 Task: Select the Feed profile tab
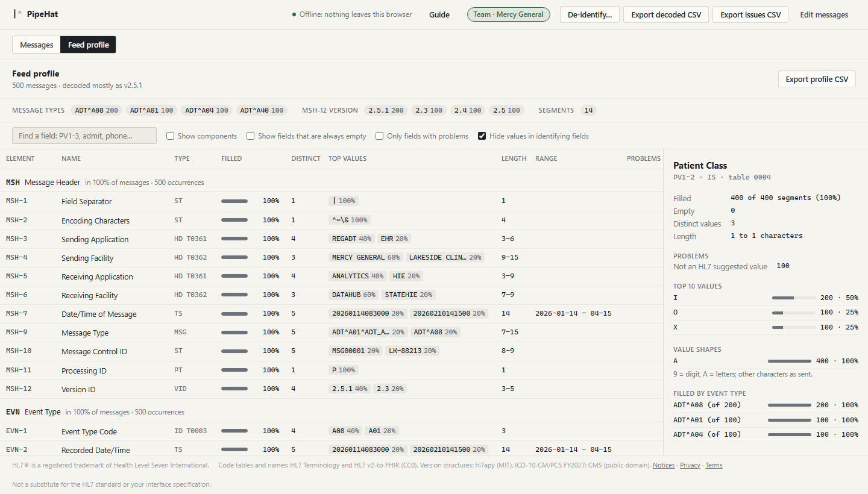tap(89, 45)
